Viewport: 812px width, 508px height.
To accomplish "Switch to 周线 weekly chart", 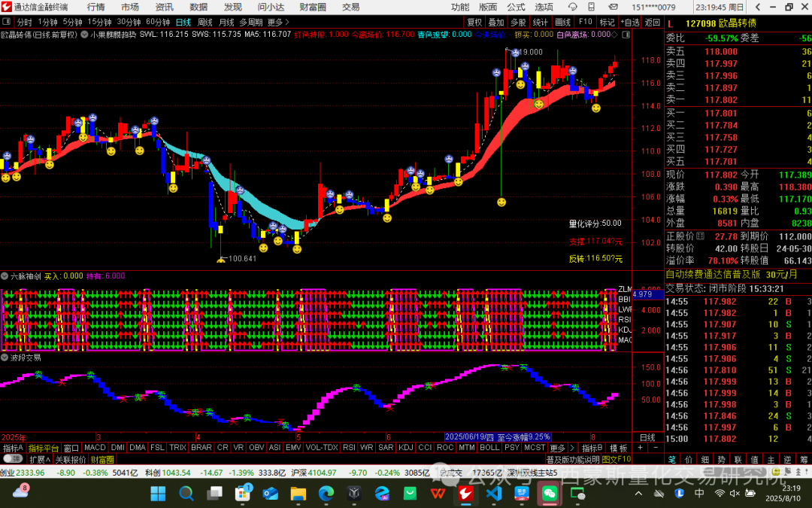I will (205, 23).
